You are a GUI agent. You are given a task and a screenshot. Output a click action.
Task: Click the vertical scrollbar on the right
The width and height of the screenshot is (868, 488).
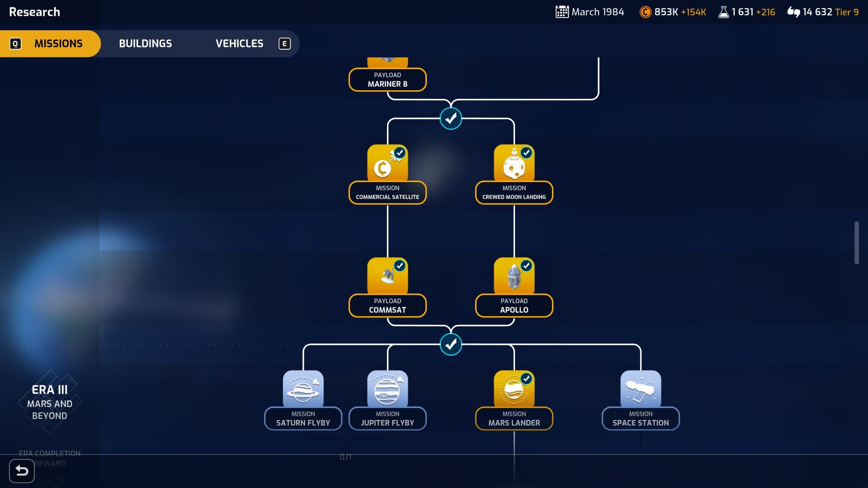[x=856, y=243]
